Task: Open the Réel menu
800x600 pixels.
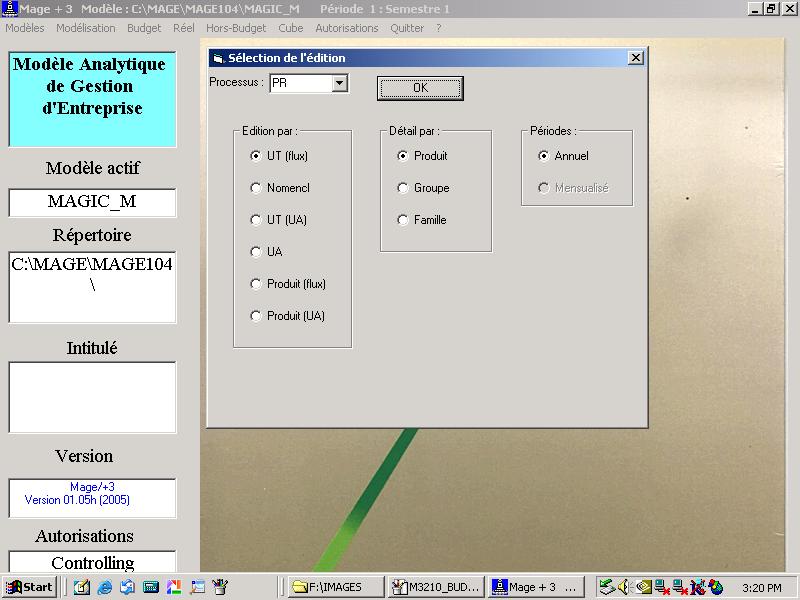Action: (x=184, y=28)
